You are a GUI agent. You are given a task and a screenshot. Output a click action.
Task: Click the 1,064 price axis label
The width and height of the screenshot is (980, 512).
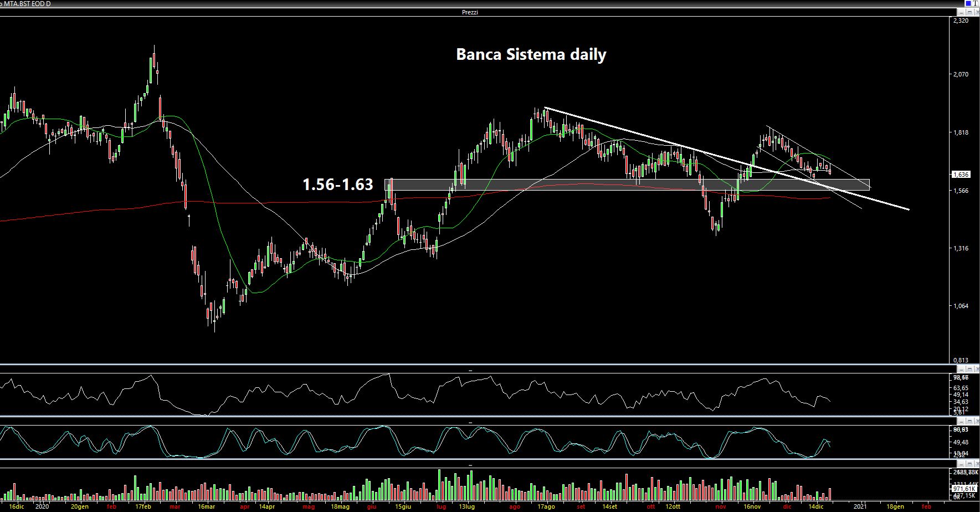pos(961,306)
